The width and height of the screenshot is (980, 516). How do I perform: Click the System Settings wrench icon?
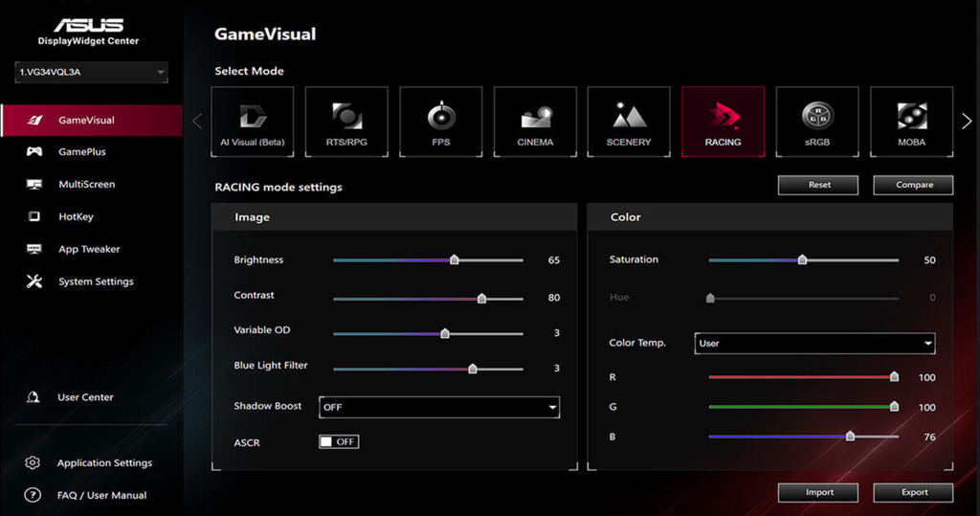coord(34,281)
